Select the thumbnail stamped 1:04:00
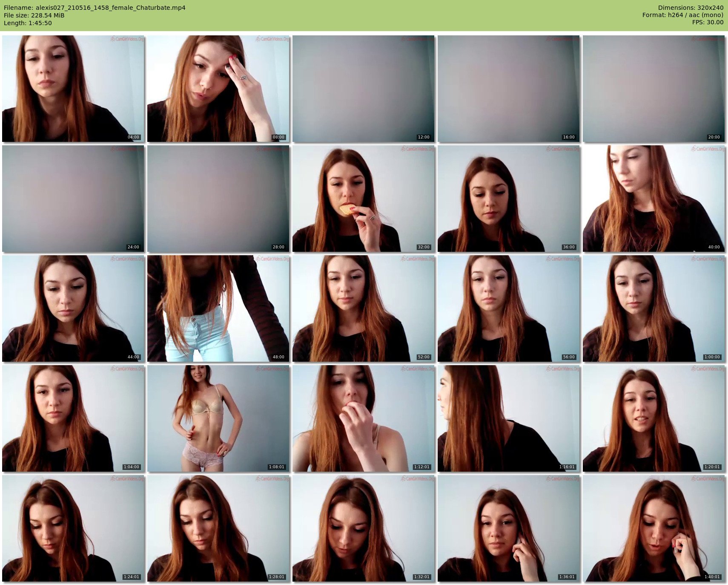This screenshot has width=728, height=585. 73,418
